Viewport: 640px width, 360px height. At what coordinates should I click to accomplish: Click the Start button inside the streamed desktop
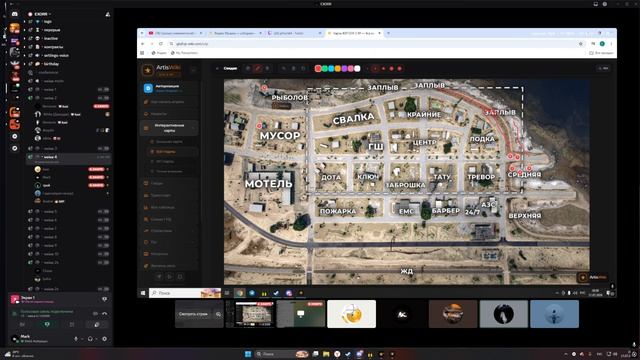(x=143, y=293)
